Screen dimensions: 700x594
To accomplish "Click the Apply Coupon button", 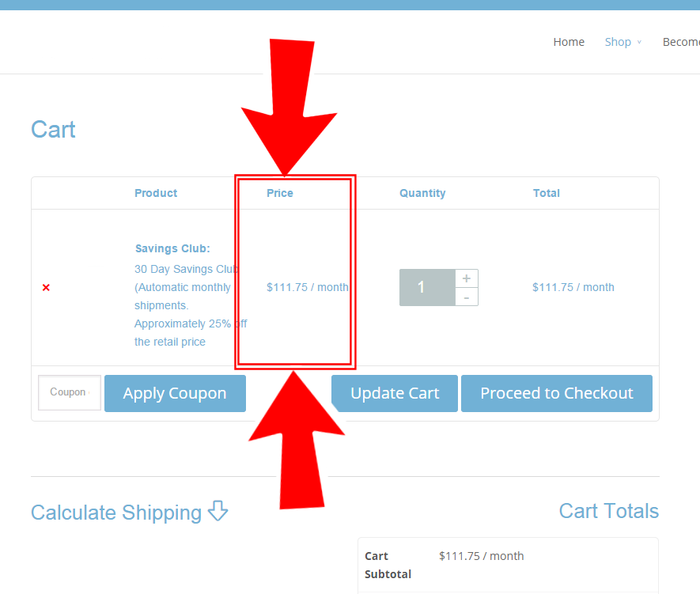I will click(175, 393).
